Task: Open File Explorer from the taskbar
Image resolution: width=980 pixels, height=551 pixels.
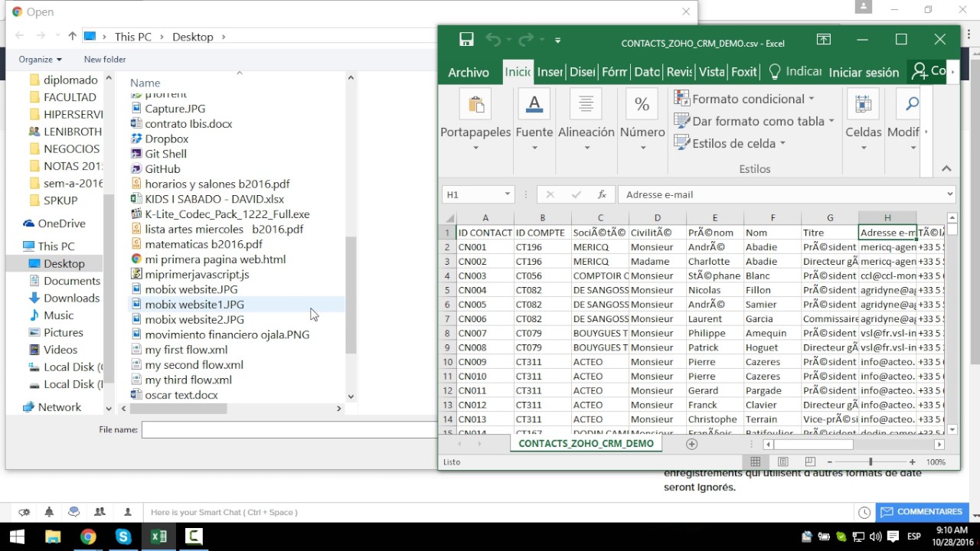Action: [53, 536]
